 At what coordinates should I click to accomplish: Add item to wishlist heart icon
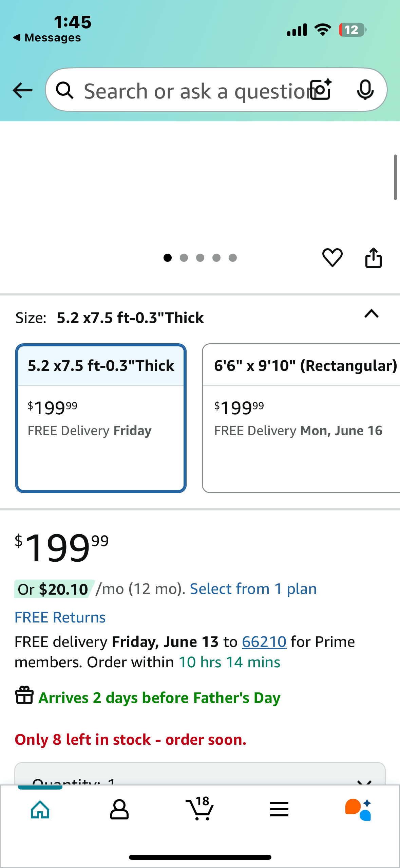click(x=332, y=257)
